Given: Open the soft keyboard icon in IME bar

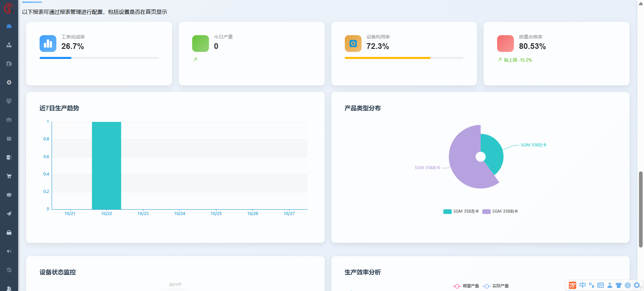Looking at the screenshot, I should tap(601, 285).
